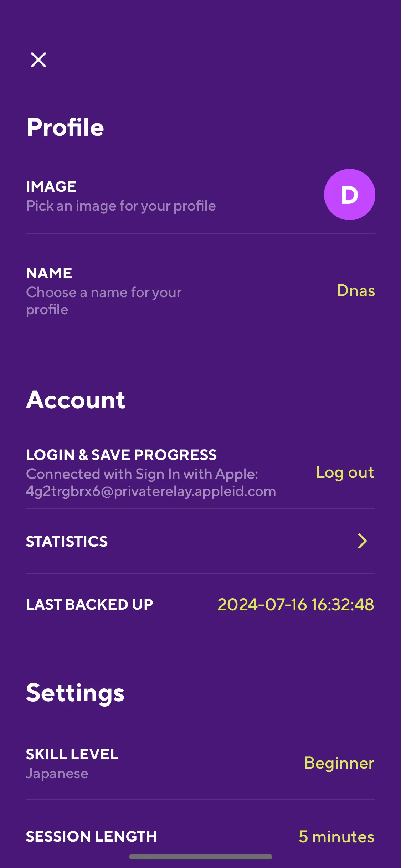Tap the backup timestamp 2024-07-16 16:32:48
401x868 pixels.
tap(296, 605)
